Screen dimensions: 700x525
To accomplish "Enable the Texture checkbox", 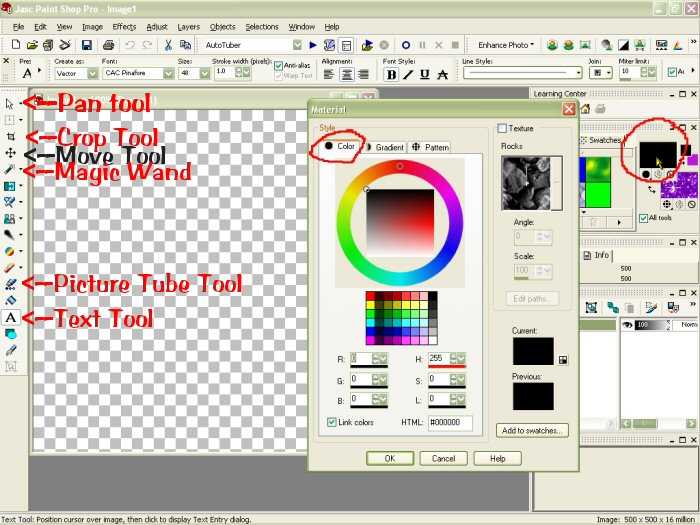I will coord(502,129).
